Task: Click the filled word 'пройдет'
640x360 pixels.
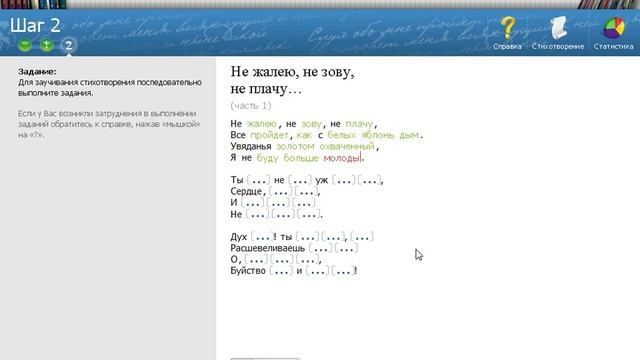Action: pos(269,135)
